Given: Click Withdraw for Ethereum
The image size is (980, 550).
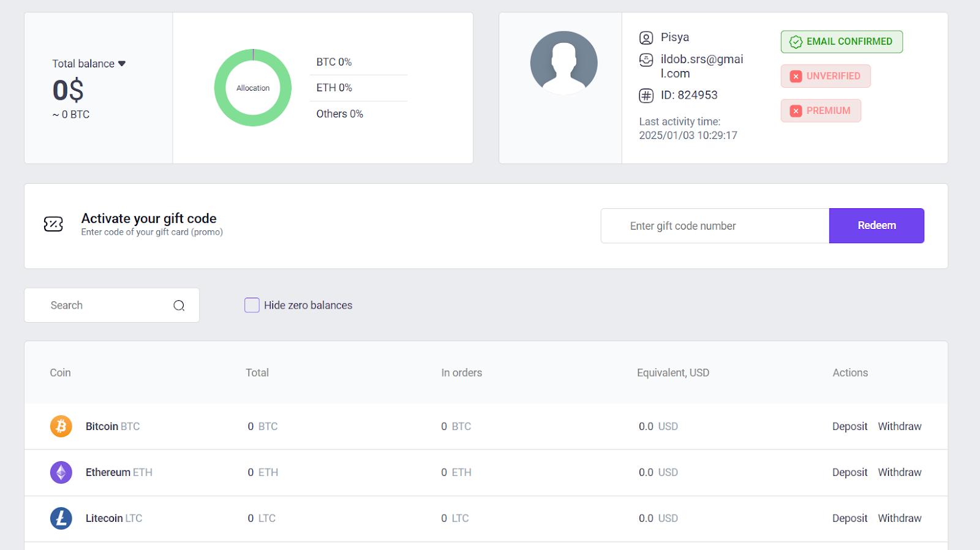Looking at the screenshot, I should coord(899,472).
